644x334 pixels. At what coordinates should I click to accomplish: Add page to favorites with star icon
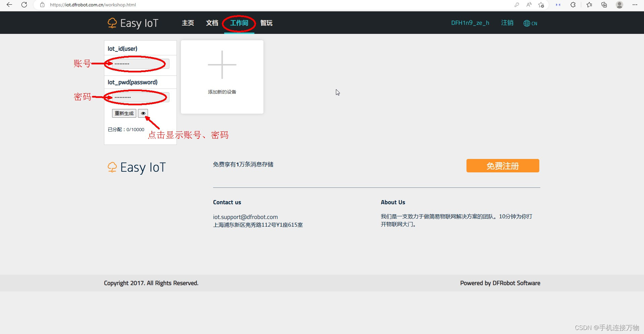tap(541, 5)
